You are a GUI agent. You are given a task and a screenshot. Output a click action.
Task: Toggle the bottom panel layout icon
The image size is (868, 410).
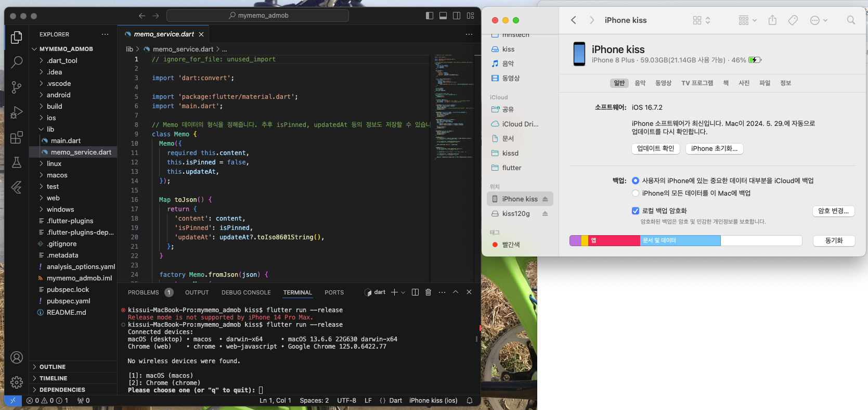click(443, 16)
